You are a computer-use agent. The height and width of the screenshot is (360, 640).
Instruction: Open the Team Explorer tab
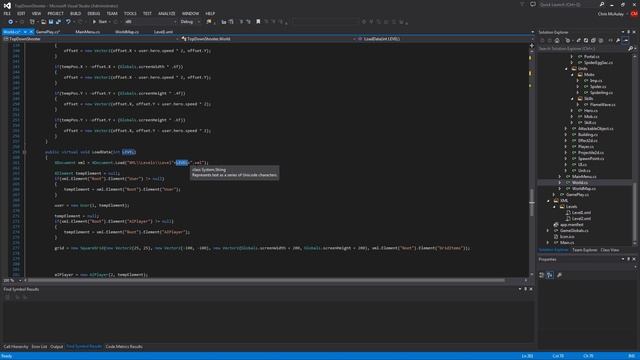pos(584,250)
